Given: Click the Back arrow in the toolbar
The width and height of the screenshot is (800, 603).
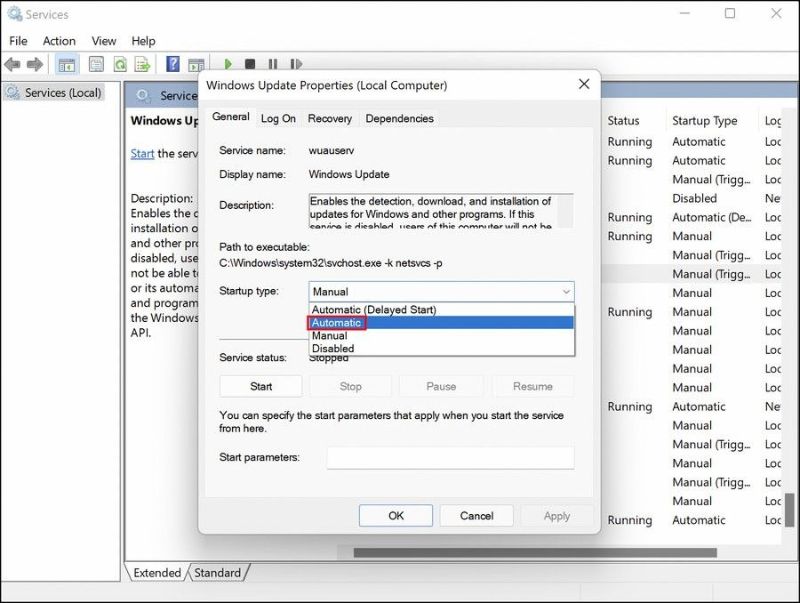Looking at the screenshot, I should coord(13,65).
